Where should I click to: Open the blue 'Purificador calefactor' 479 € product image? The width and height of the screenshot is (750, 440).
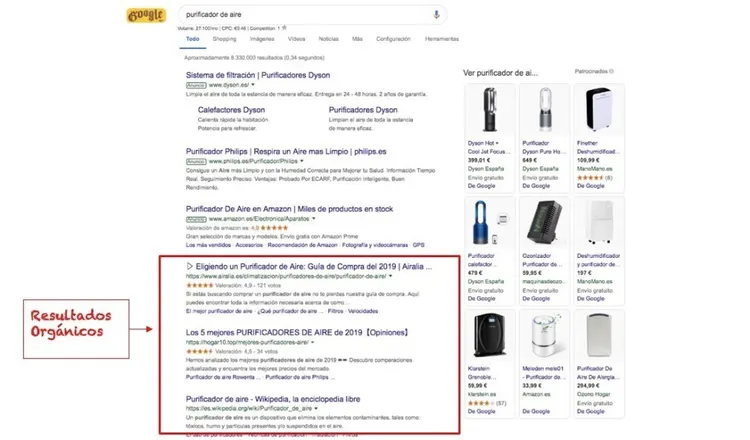481,222
